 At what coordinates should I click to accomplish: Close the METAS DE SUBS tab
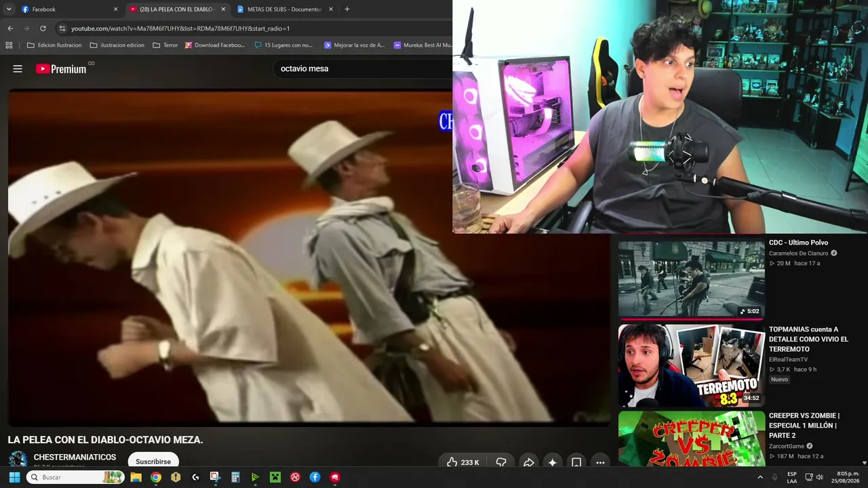coord(331,9)
